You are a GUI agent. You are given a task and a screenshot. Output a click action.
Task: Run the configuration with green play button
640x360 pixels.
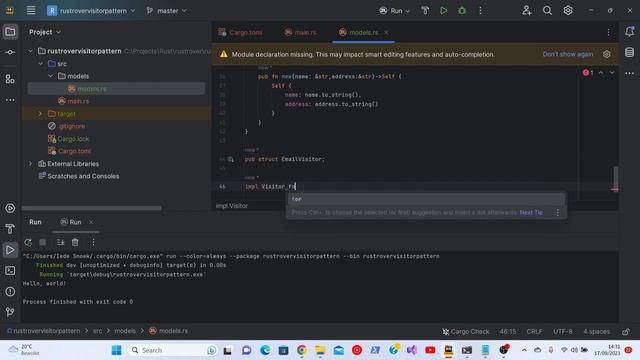pos(443,11)
